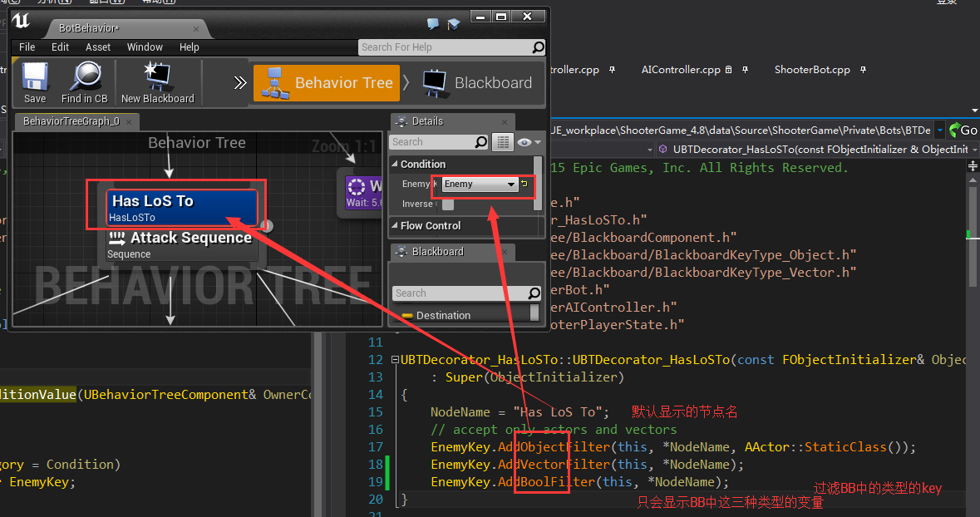Open the Window menu

click(145, 47)
